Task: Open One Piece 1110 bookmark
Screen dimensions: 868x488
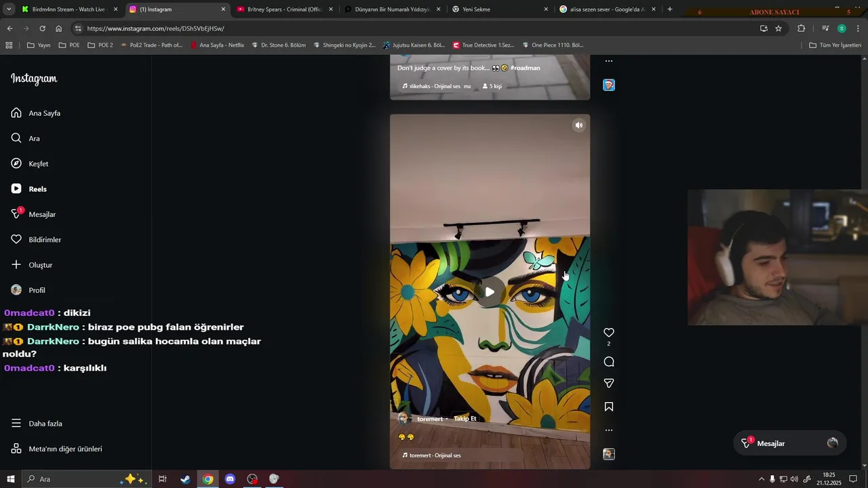Action: [x=552, y=45]
